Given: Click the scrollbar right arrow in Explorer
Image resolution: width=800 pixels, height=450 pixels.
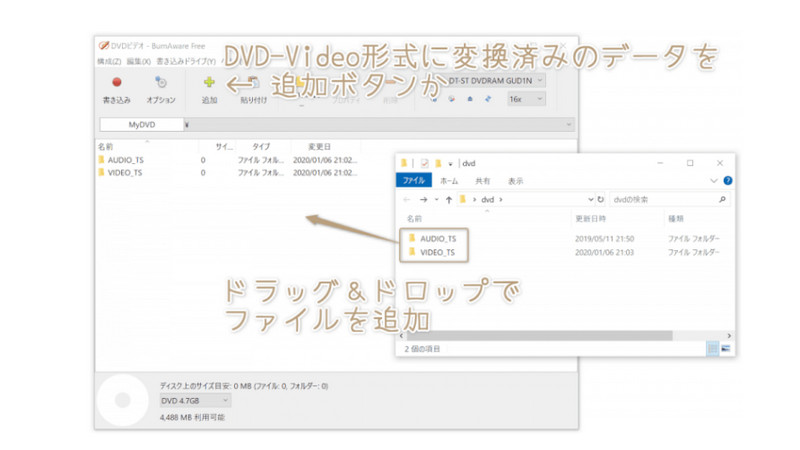Looking at the screenshot, I should [729, 336].
